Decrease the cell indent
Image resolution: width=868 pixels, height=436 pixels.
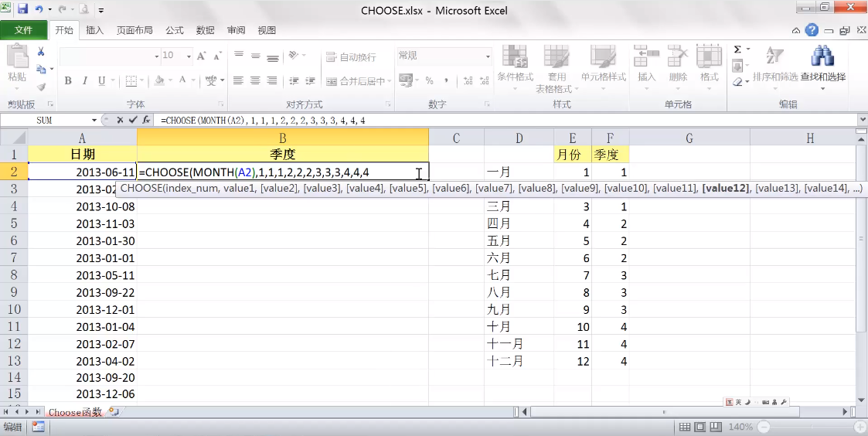click(294, 81)
